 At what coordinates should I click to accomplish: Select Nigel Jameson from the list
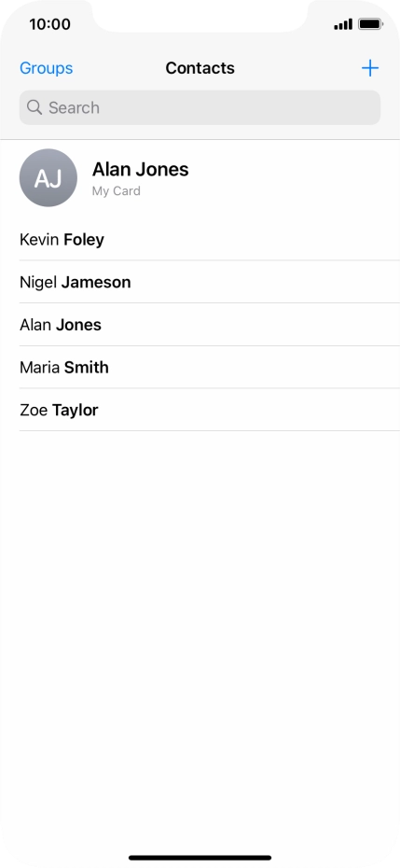point(209,282)
